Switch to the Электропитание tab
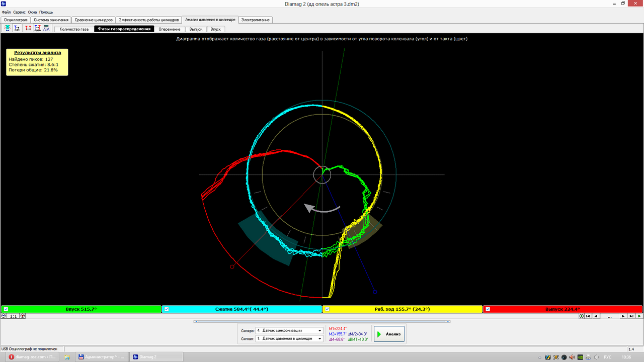Viewport: 644px width, 362px height. [256, 20]
